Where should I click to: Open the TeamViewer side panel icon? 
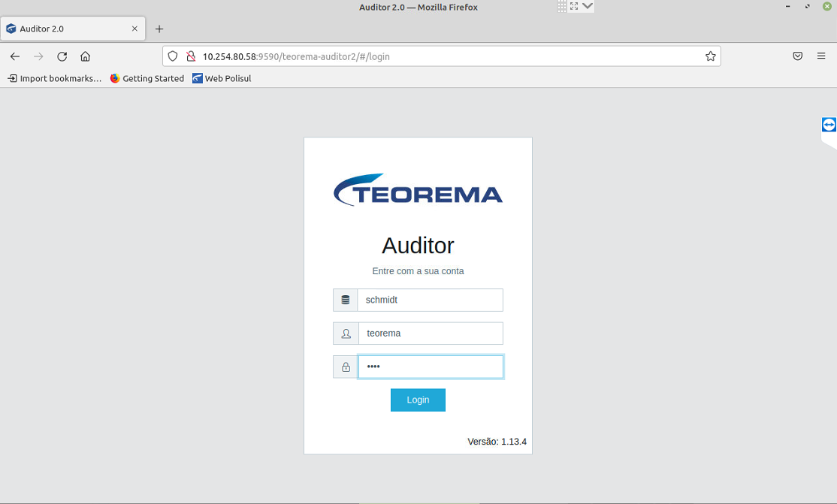[x=829, y=125]
